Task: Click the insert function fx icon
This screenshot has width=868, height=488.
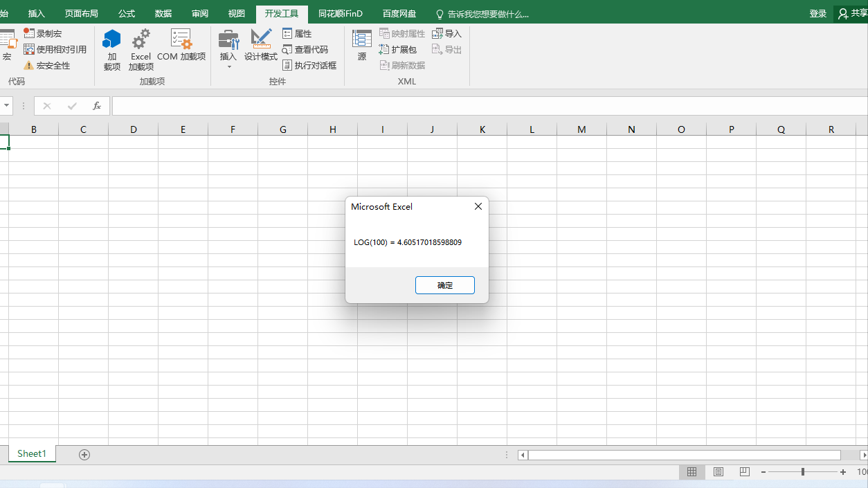Action: (x=97, y=106)
